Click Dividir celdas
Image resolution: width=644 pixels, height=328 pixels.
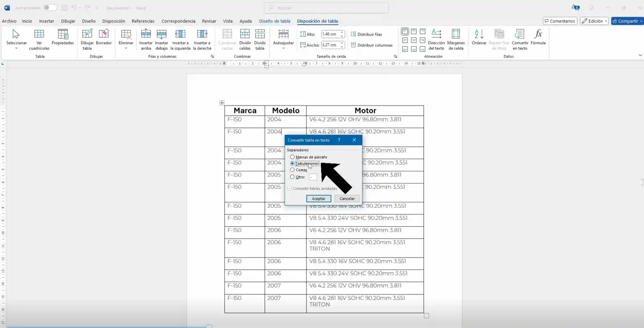point(245,40)
